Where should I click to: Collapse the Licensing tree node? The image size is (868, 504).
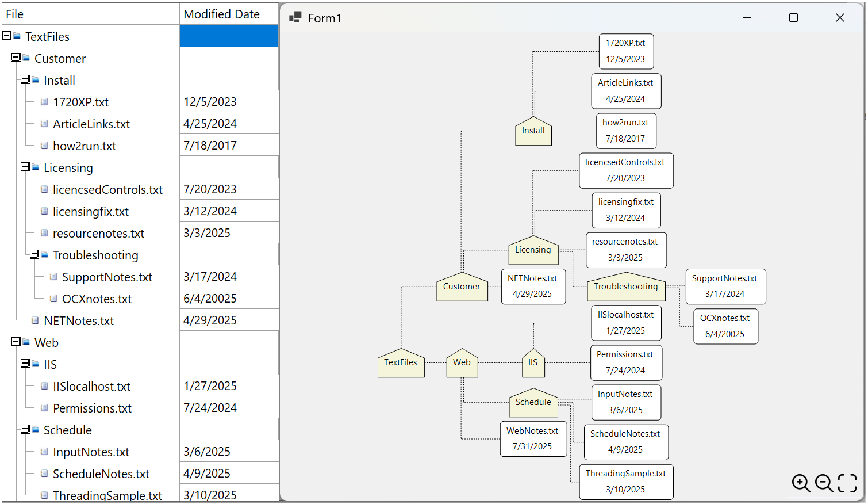25,167
